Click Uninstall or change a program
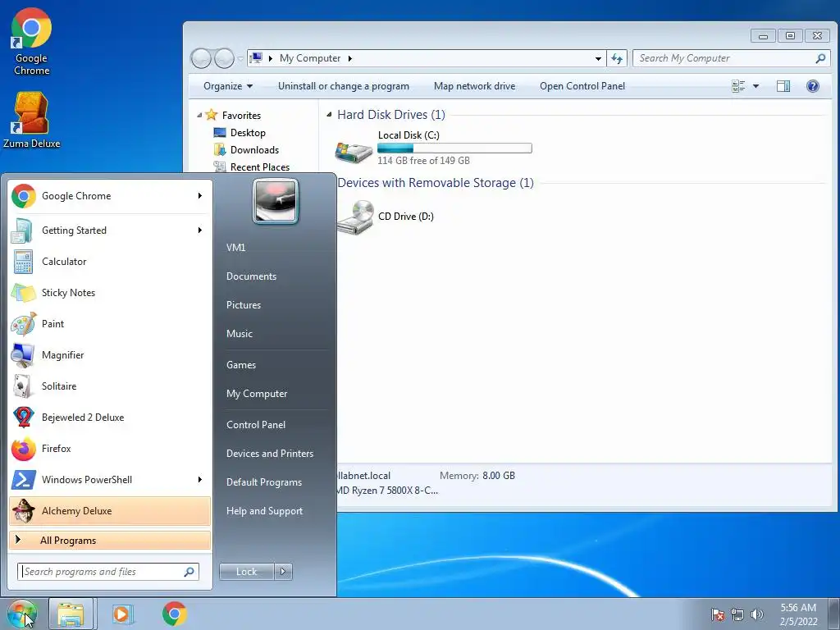This screenshot has height=630, width=840. click(x=344, y=86)
